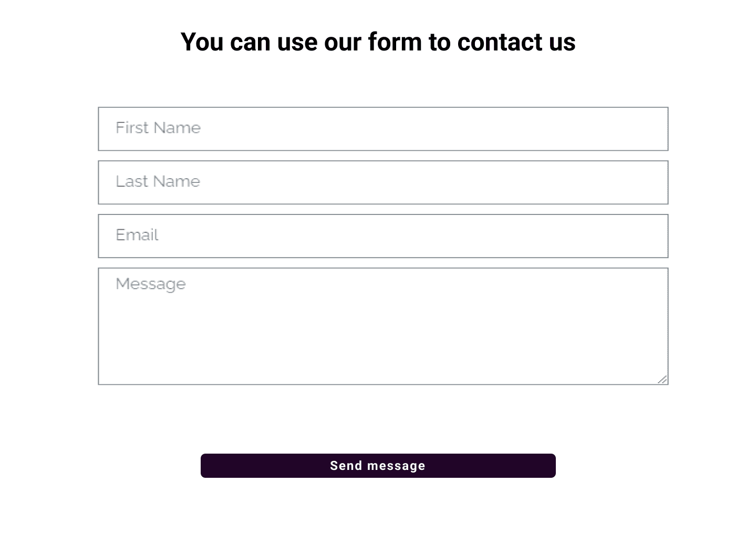Click the Message box resize handle

662,380
